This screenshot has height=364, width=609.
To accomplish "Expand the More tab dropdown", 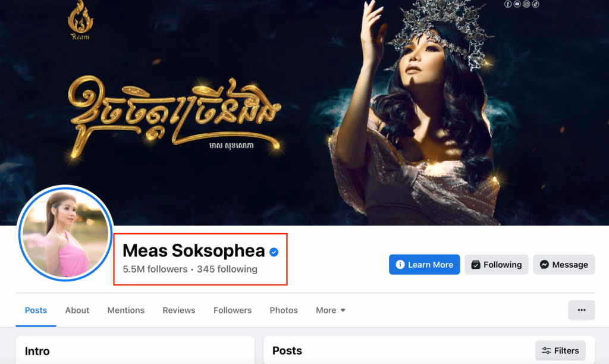I will coord(331,310).
